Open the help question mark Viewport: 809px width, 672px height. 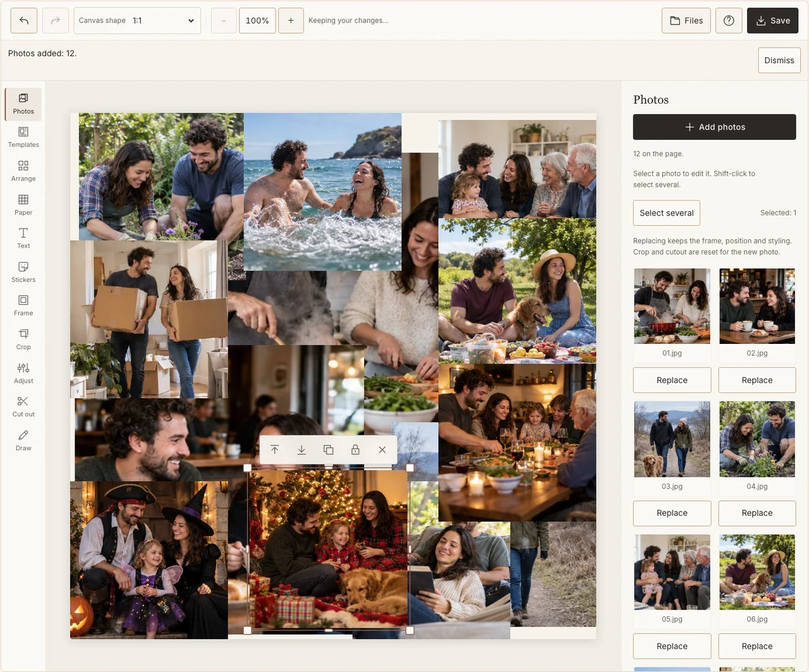(x=729, y=21)
